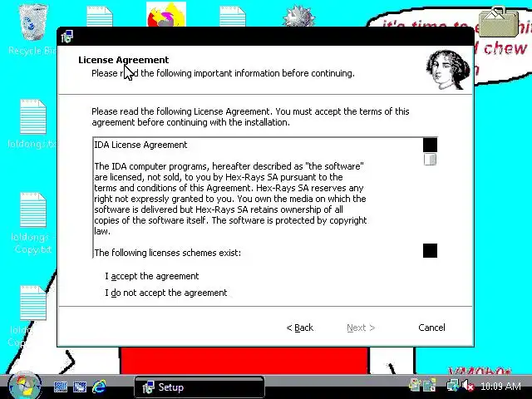Click the license scrollbar down arrow
Image resolution: width=532 pixels, height=399 pixels.
[431, 251]
